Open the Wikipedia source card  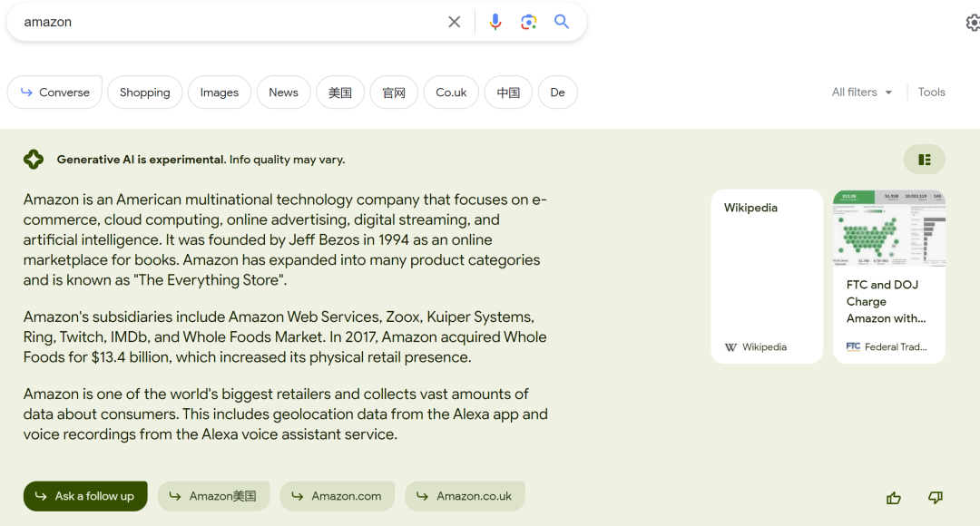(x=767, y=276)
